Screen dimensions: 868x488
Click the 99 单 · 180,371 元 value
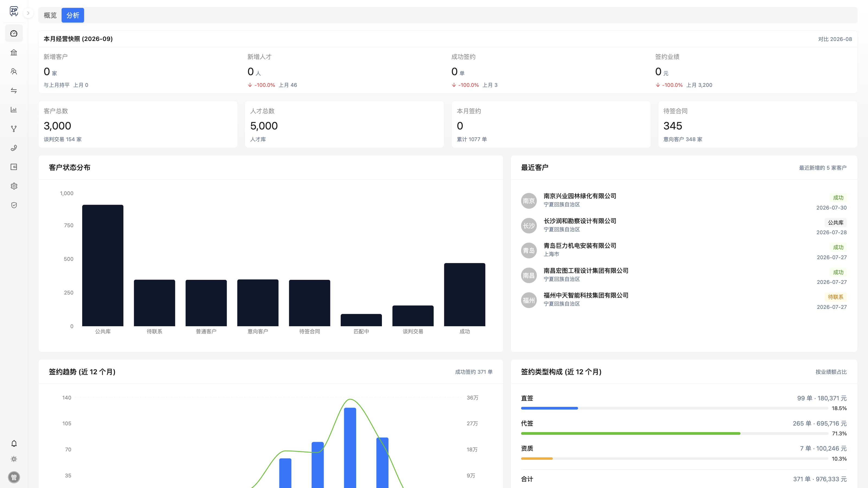pyautogui.click(x=822, y=398)
